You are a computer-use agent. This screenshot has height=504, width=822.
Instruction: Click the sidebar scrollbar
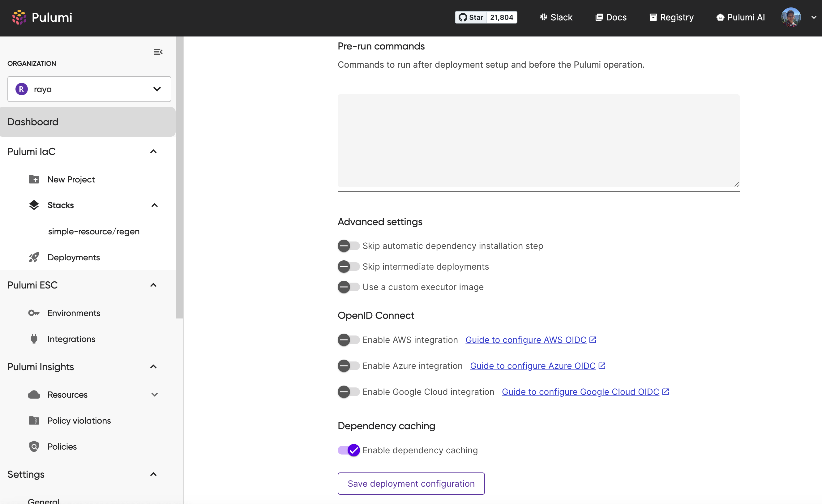click(x=179, y=177)
